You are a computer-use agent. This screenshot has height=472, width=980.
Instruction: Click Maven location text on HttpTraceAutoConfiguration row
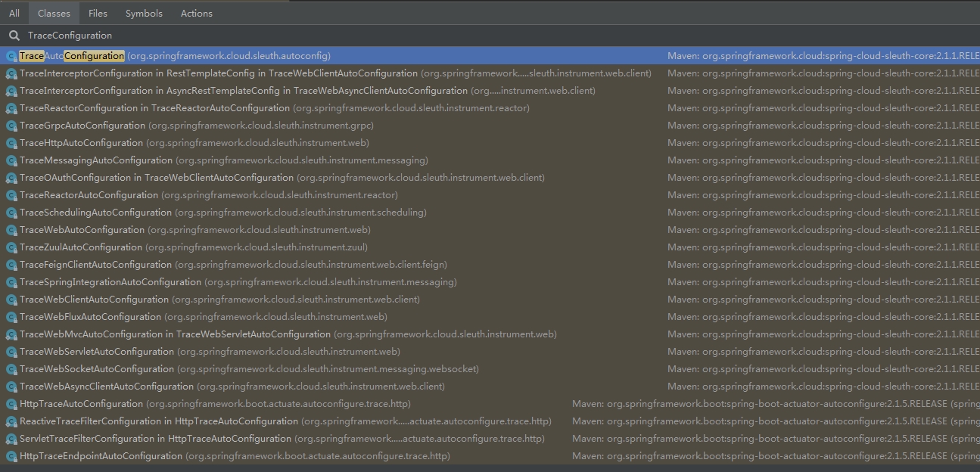(776, 404)
